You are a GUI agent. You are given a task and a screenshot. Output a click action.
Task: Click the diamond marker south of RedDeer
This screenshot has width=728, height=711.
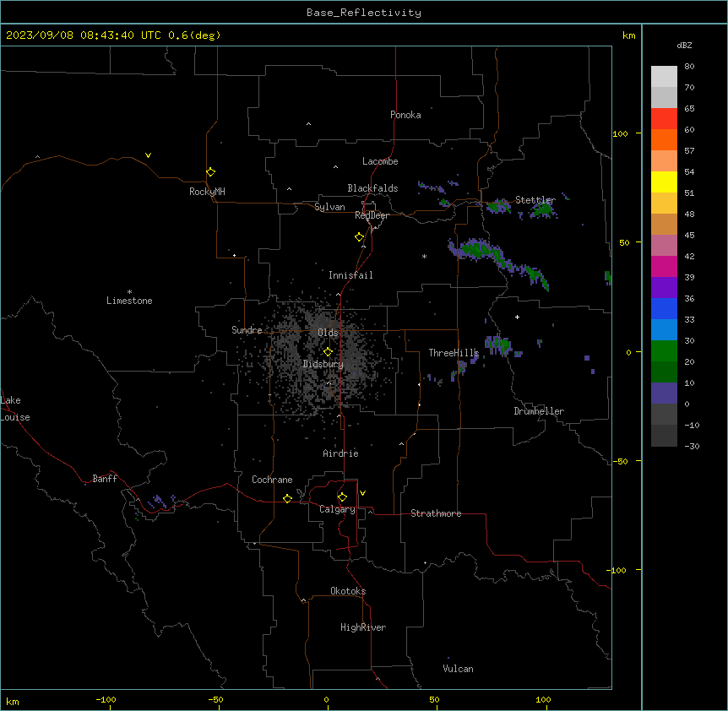point(360,237)
